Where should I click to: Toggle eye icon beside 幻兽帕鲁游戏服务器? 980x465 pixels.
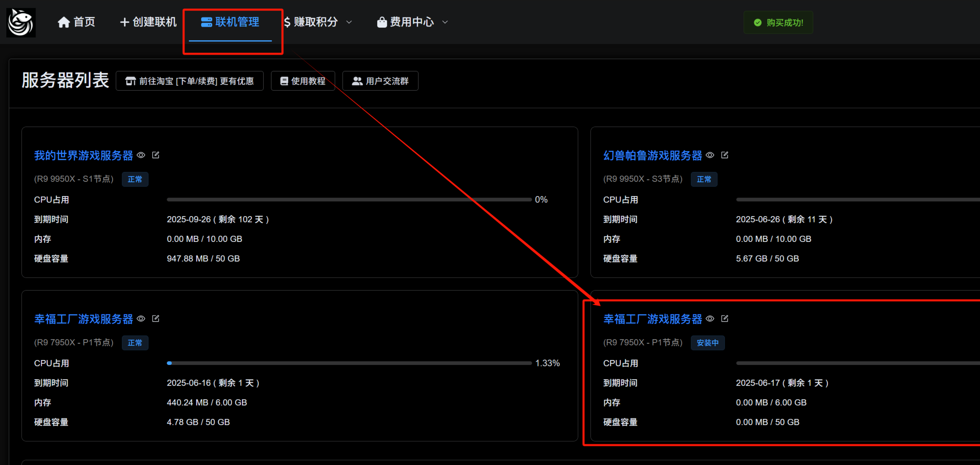[710, 155]
